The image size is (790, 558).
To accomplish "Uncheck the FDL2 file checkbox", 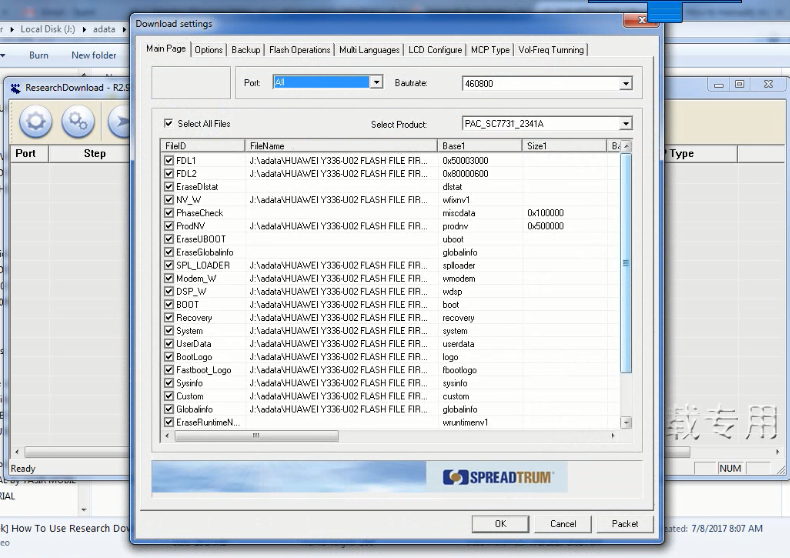I will (x=169, y=174).
